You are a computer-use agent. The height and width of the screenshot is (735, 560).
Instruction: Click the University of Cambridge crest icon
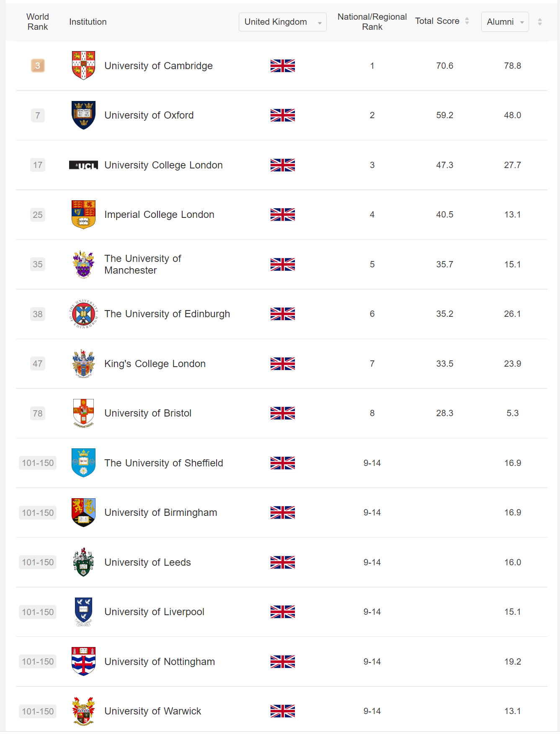(83, 65)
